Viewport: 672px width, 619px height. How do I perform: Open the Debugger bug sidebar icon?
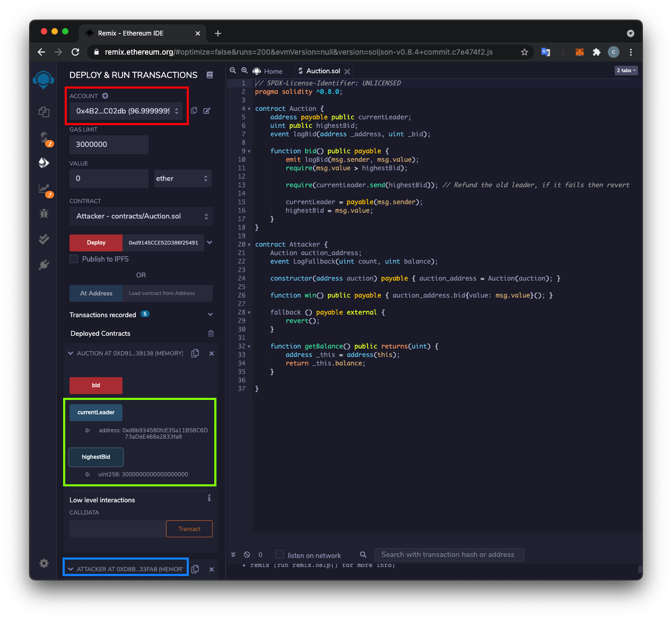click(44, 214)
